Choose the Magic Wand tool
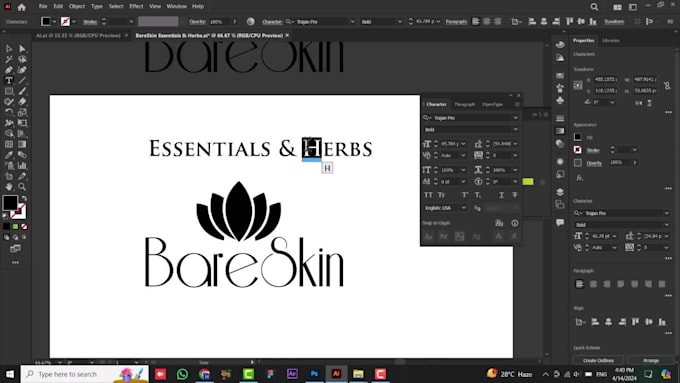Viewport: 680px width, 383px height. point(9,59)
